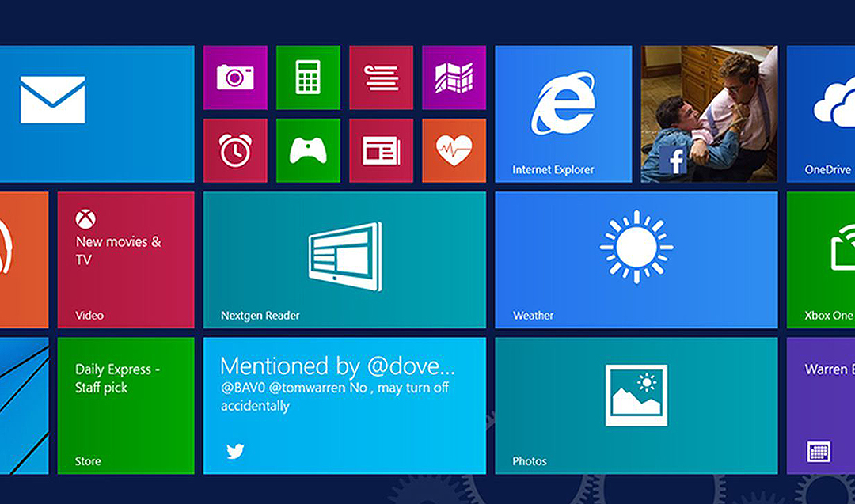The image size is (855, 504).
Task: Launch the Photos tile
Action: [x=636, y=406]
